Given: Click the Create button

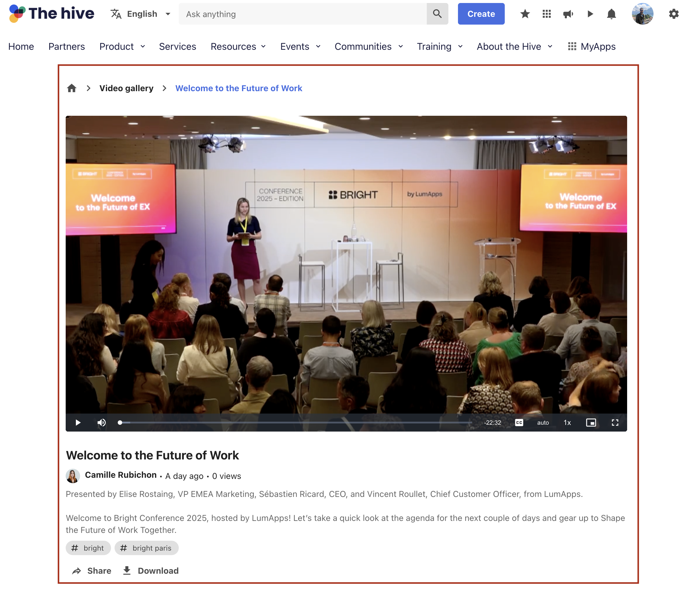Looking at the screenshot, I should tap(481, 14).
